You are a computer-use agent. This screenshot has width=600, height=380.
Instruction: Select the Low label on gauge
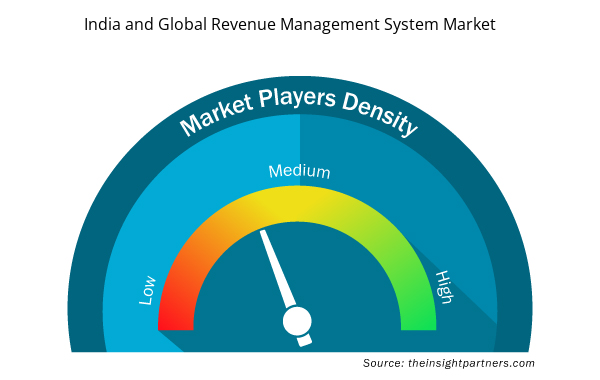(147, 290)
